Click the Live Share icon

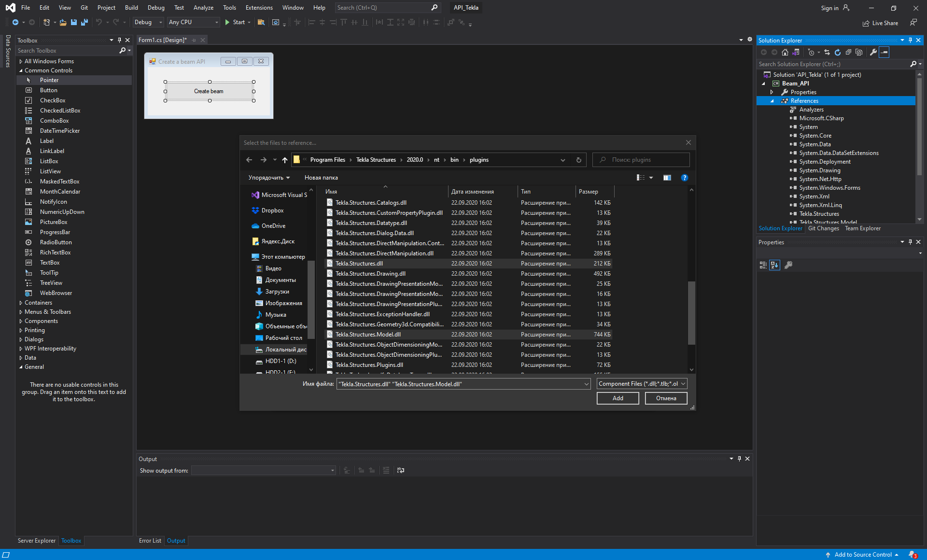(x=866, y=23)
